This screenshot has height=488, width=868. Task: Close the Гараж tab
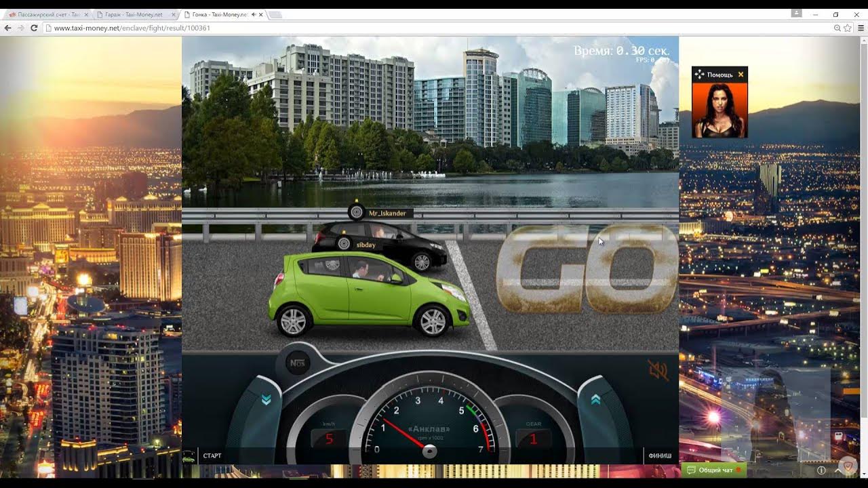point(174,14)
